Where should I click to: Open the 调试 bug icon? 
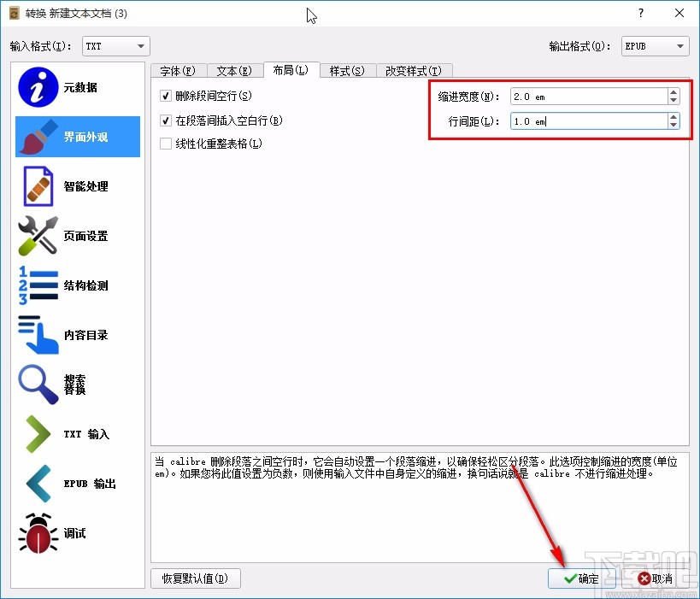(x=38, y=533)
